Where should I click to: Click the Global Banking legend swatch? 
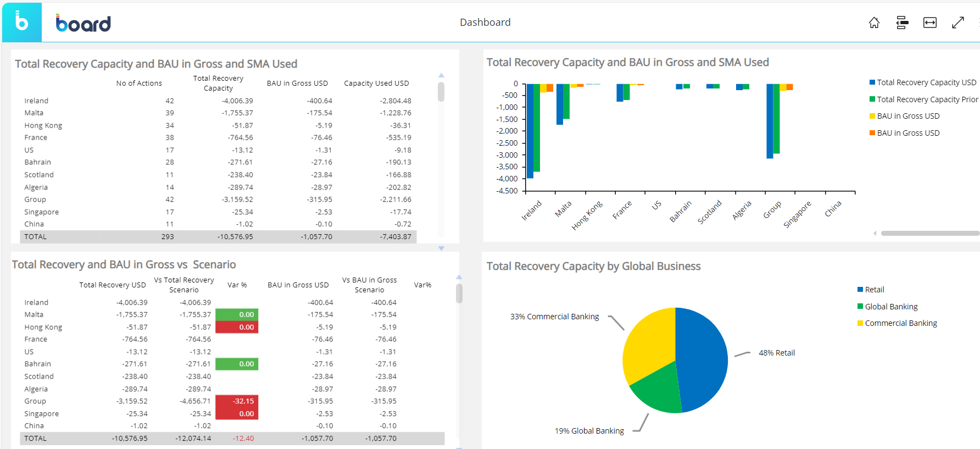860,307
